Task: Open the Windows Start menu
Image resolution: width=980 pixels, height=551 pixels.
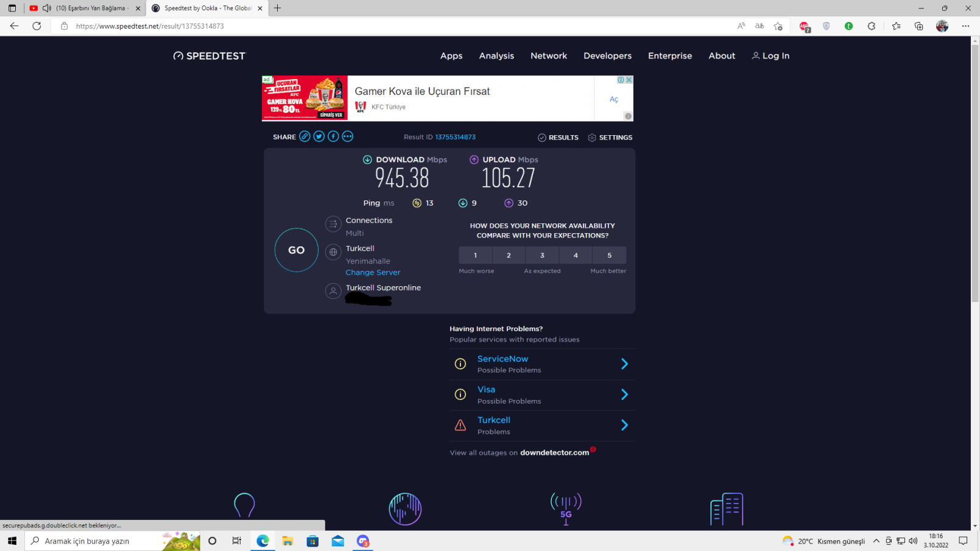Action: point(12,541)
